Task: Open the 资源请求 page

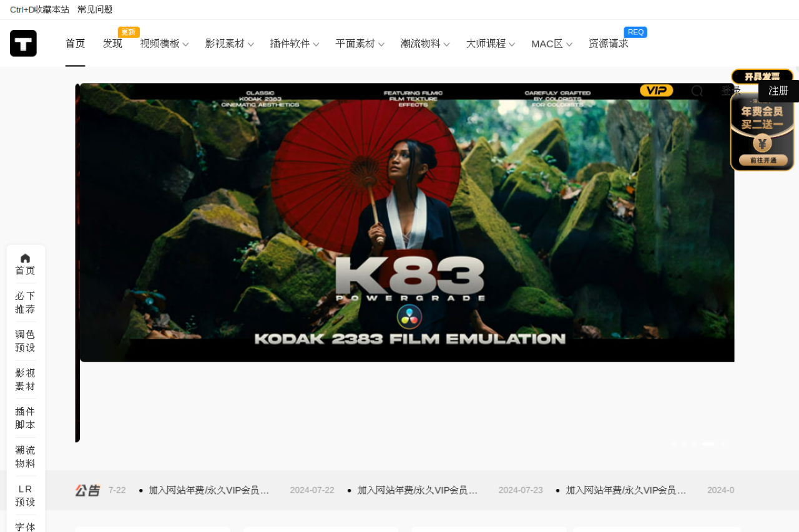Action: [x=609, y=44]
